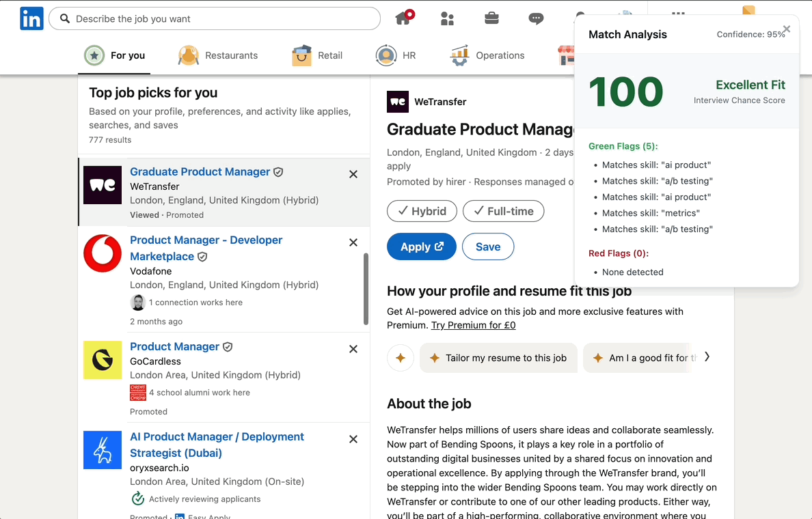Click the oryxsearch.io company logo
812x519 pixels.
tap(103, 450)
